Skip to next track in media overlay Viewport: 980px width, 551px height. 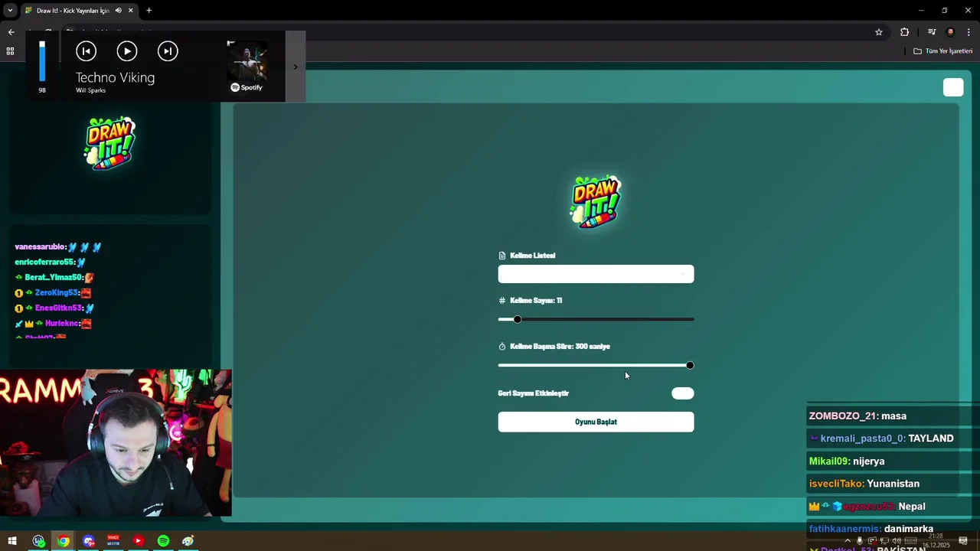[x=168, y=51]
